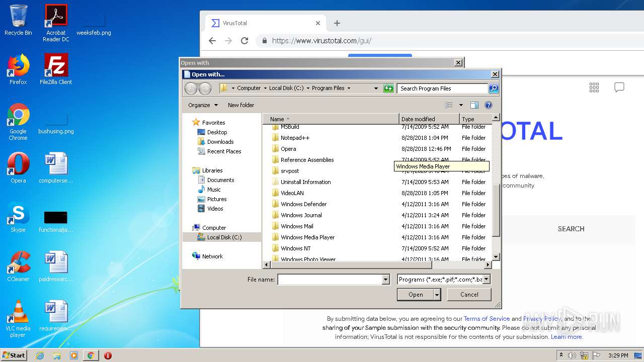644x362 pixels.
Task: Open the VirusTotal apps grid icon
Action: [x=594, y=87]
